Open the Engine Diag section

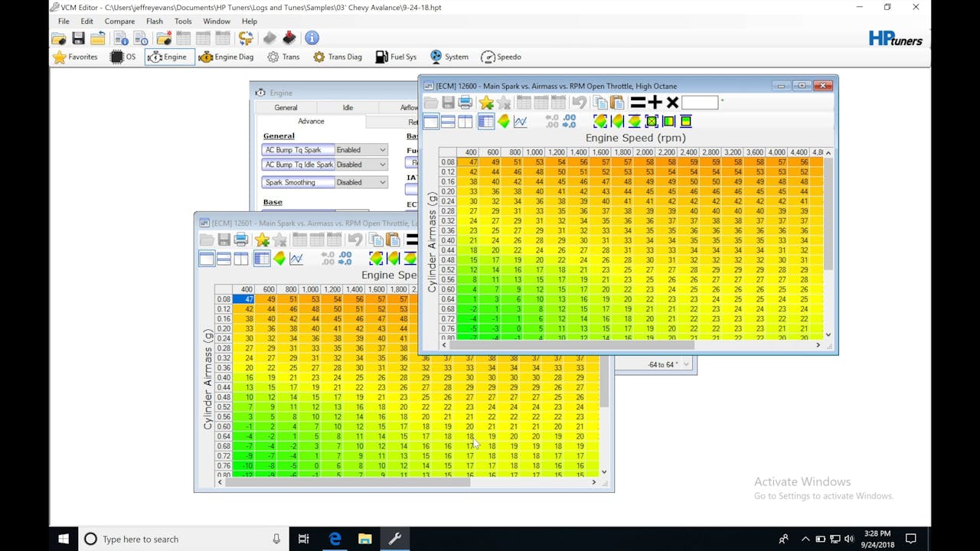click(226, 57)
